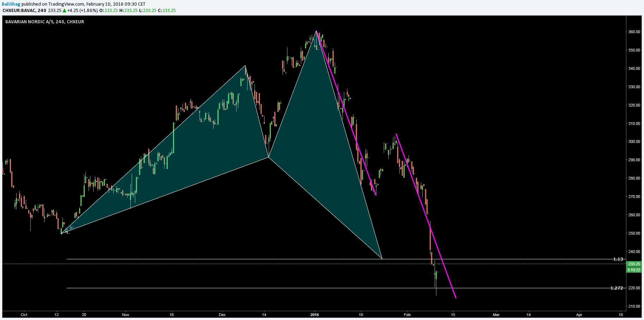Click the Oct label on time axis
Screen dimensions: 644x320
point(24,314)
